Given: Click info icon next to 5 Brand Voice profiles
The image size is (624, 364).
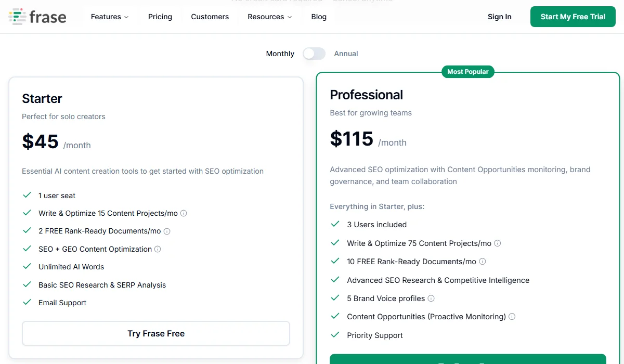Looking at the screenshot, I should (x=431, y=298).
